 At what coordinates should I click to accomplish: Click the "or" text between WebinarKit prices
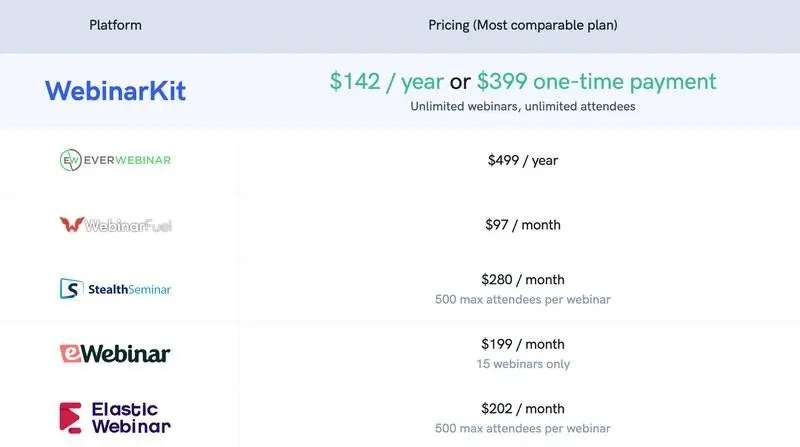(460, 82)
